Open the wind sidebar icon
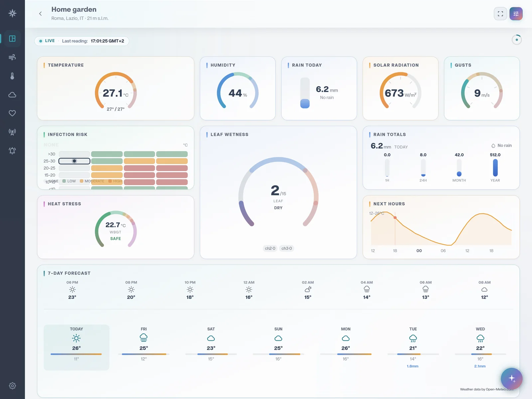 click(x=12, y=57)
